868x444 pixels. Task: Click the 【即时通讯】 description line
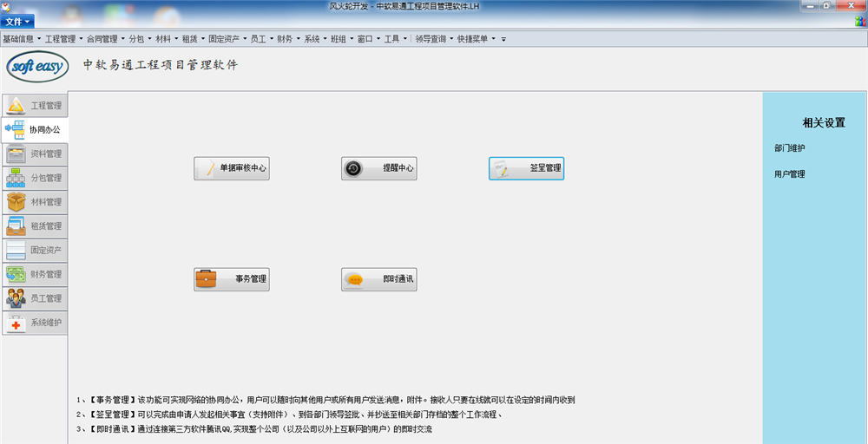click(x=254, y=429)
